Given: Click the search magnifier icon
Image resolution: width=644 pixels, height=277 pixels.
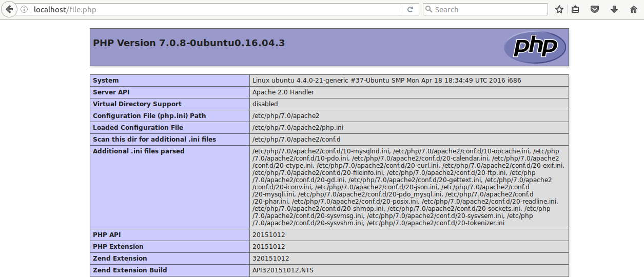Looking at the screenshot, I should point(428,9).
